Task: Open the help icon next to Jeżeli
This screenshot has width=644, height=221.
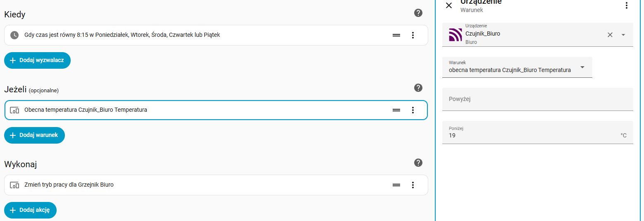Action: coord(418,88)
